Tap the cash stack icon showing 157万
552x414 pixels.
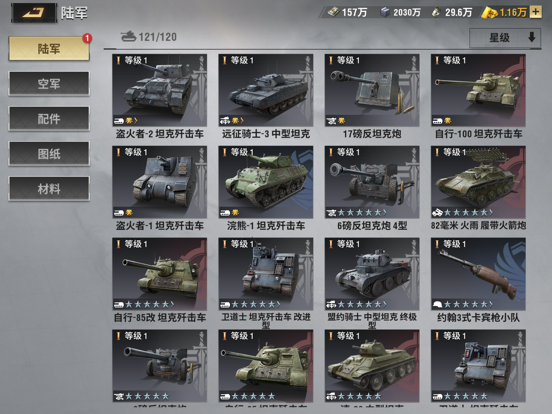(x=333, y=12)
